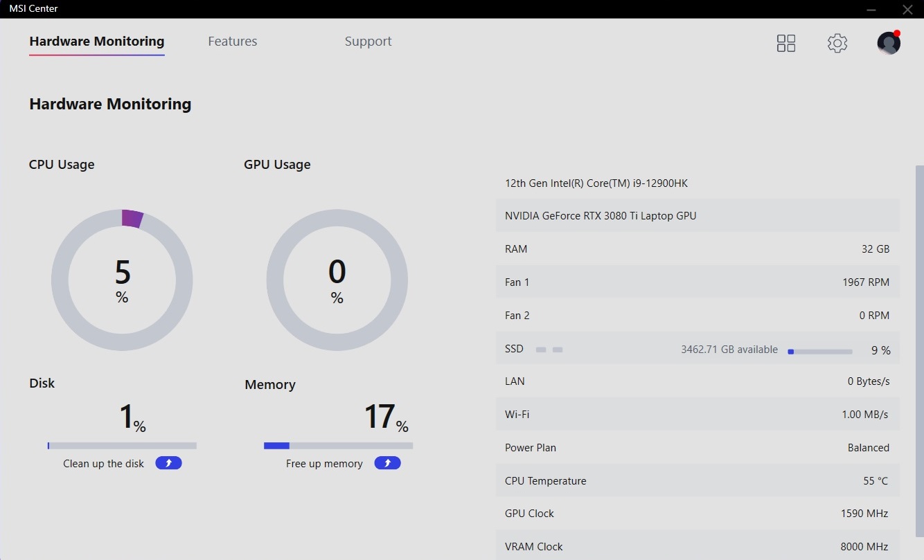
Task: Minimize the MSI Center window
Action: click(871, 9)
